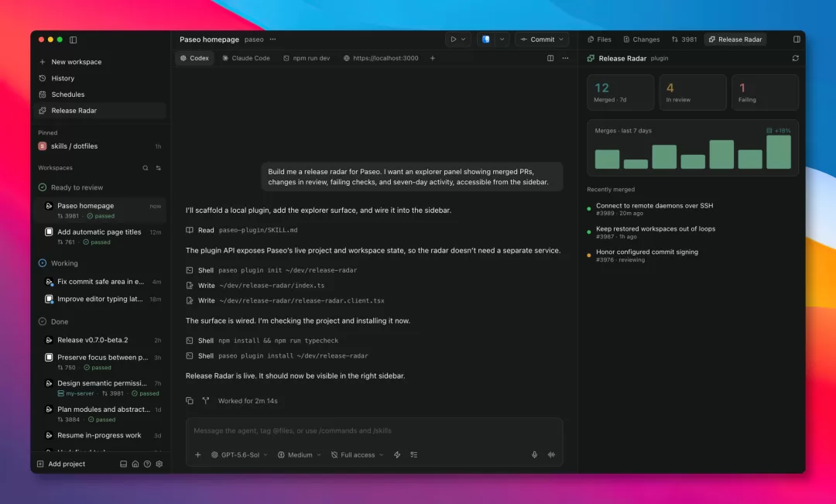836x504 pixels.
Task: Open the more options next to paseo title
Action: (x=273, y=39)
